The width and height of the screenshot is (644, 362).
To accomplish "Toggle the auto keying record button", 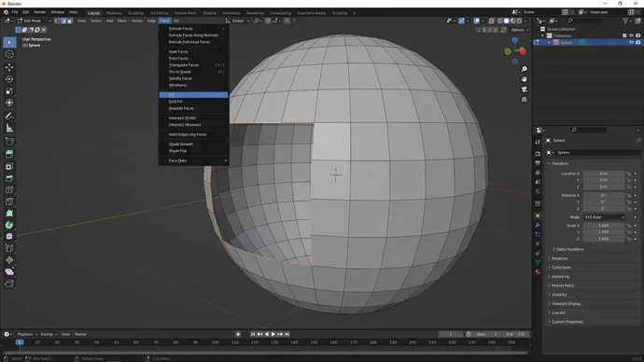I will tap(238, 334).
